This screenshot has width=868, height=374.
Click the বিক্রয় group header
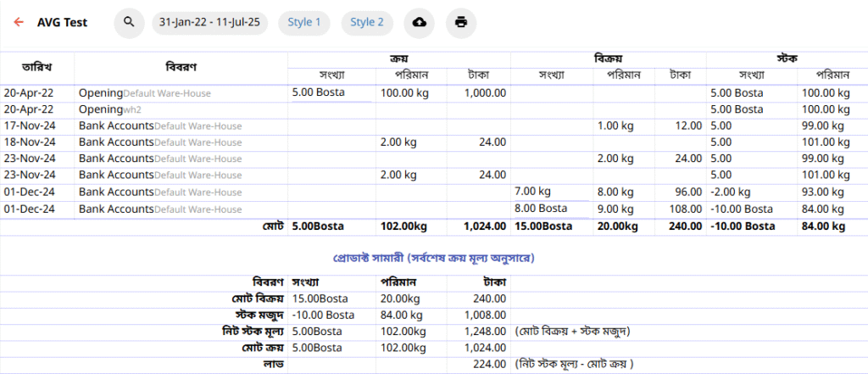tap(608, 59)
